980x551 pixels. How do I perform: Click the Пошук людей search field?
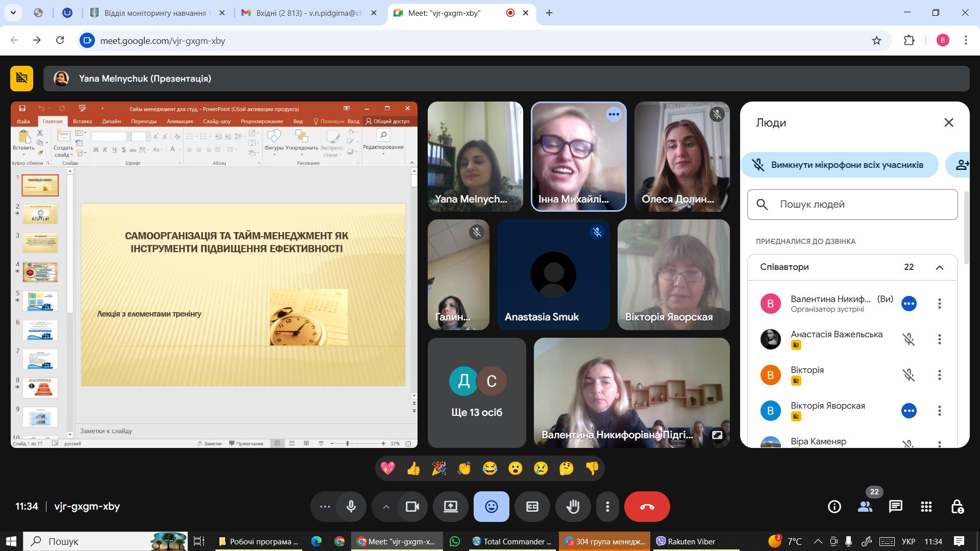pos(852,205)
